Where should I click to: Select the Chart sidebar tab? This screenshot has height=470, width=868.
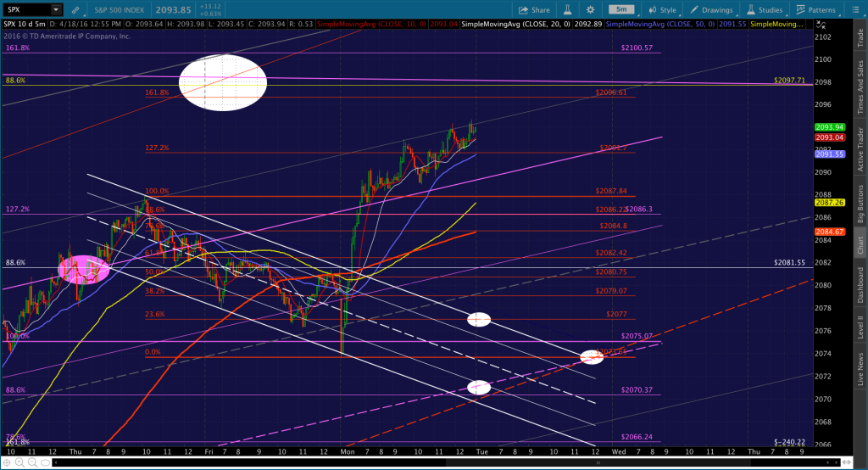pyautogui.click(x=860, y=245)
